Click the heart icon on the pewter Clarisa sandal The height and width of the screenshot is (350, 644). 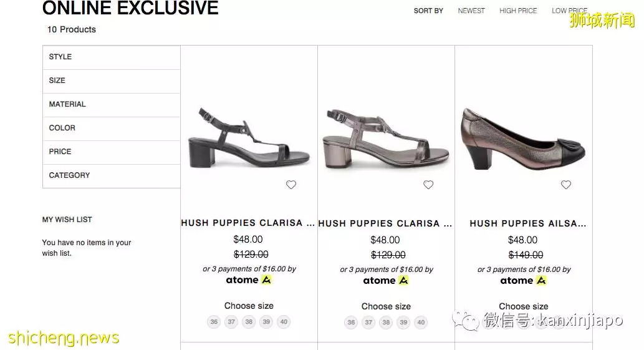[428, 185]
